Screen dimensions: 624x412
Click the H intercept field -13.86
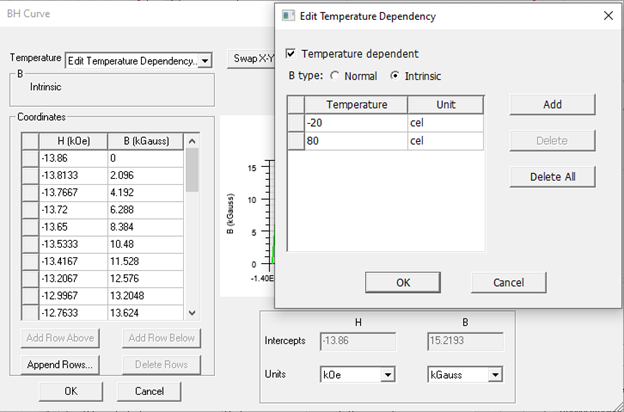(x=358, y=341)
